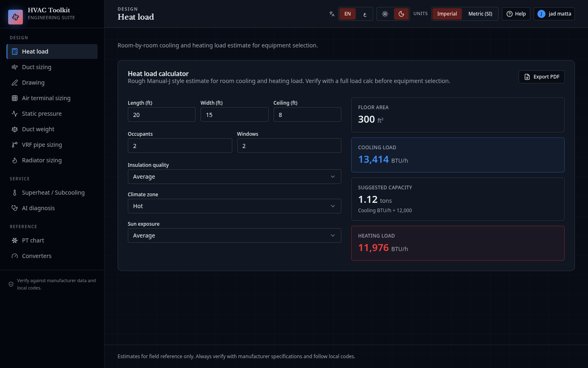This screenshot has width=588, height=368.
Task: Click the 11,976 heating load value
Action: click(x=373, y=248)
